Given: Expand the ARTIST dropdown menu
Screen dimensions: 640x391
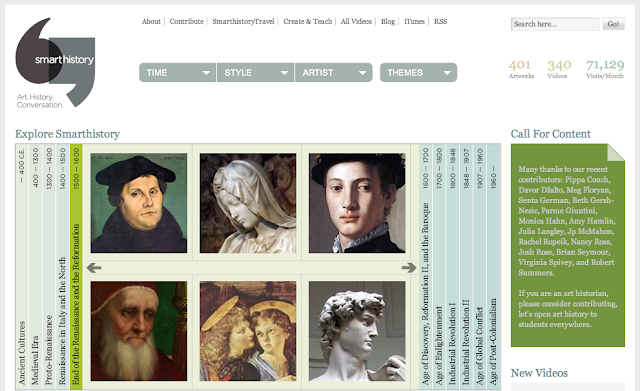Looking at the screenshot, I should pos(333,73).
